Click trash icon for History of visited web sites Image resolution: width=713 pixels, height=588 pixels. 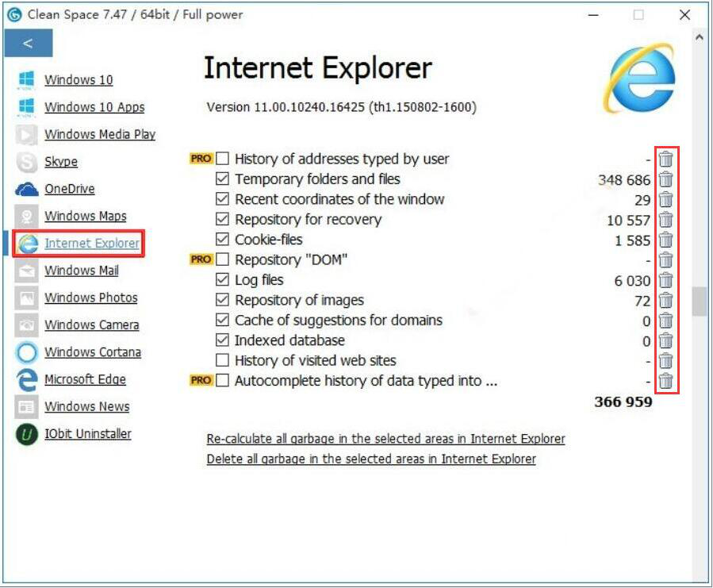[665, 360]
